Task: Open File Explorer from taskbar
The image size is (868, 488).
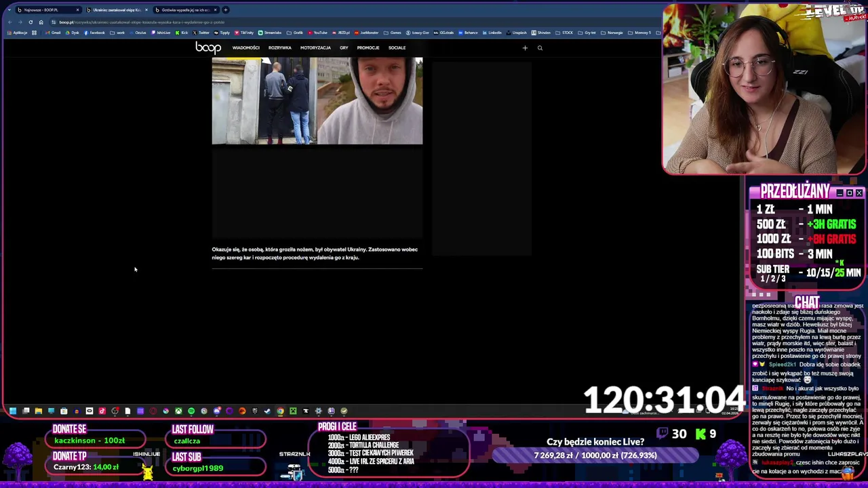Action: pyautogui.click(x=39, y=411)
